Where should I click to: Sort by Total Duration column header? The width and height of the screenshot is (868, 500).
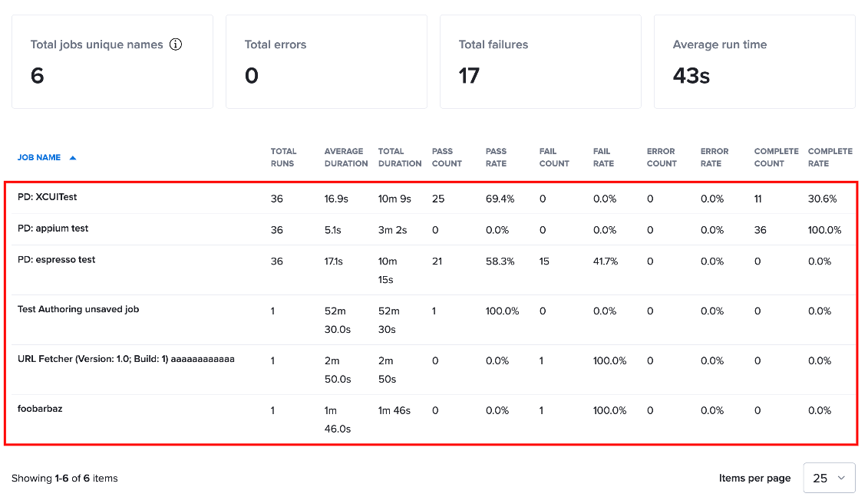click(400, 157)
